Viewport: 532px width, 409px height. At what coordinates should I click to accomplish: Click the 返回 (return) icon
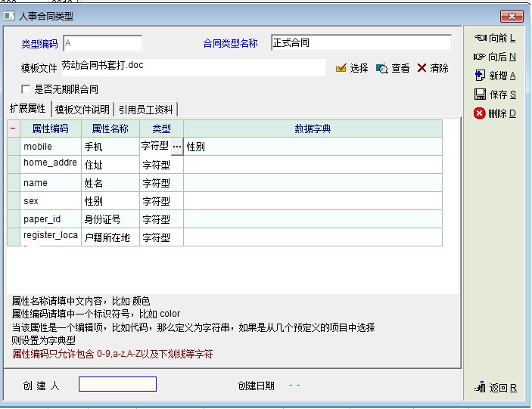(x=480, y=388)
